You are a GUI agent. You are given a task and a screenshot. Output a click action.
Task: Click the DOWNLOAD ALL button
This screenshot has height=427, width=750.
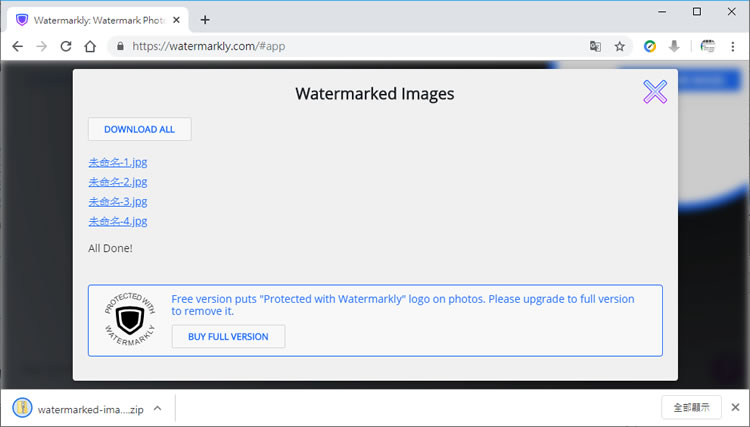[x=140, y=129]
